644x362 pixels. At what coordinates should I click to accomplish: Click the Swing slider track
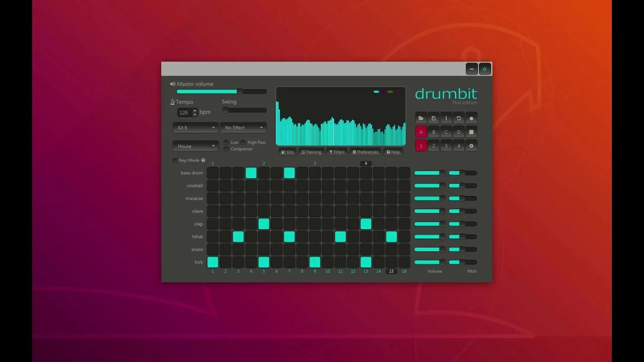[x=245, y=110]
